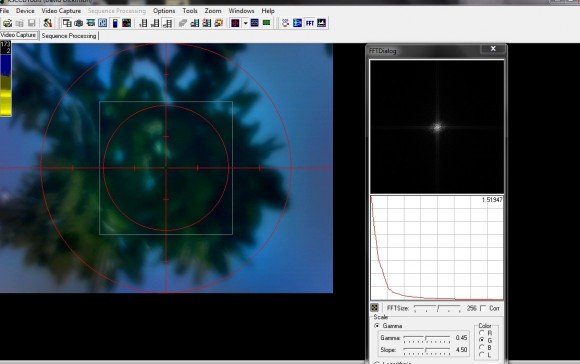Screen dimensions: 580x364
Task: Click the FFTSize slider
Action: coord(438,308)
